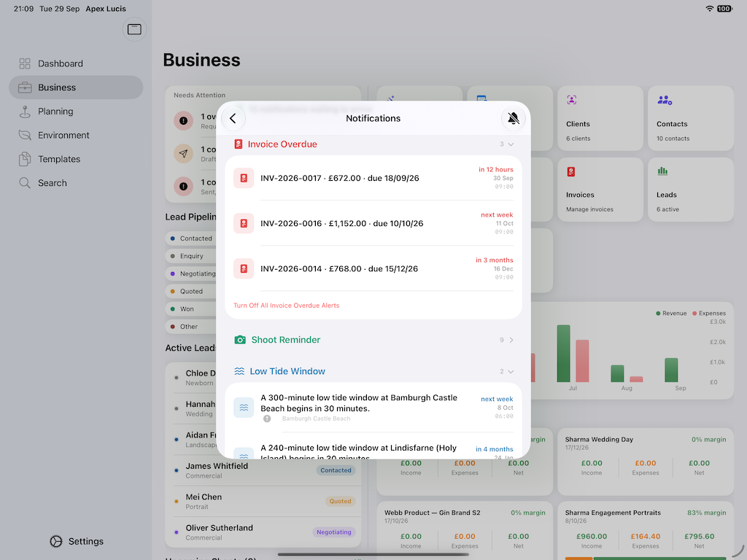Image resolution: width=747 pixels, height=560 pixels.
Task: Open the Contacts card
Action: click(691, 119)
